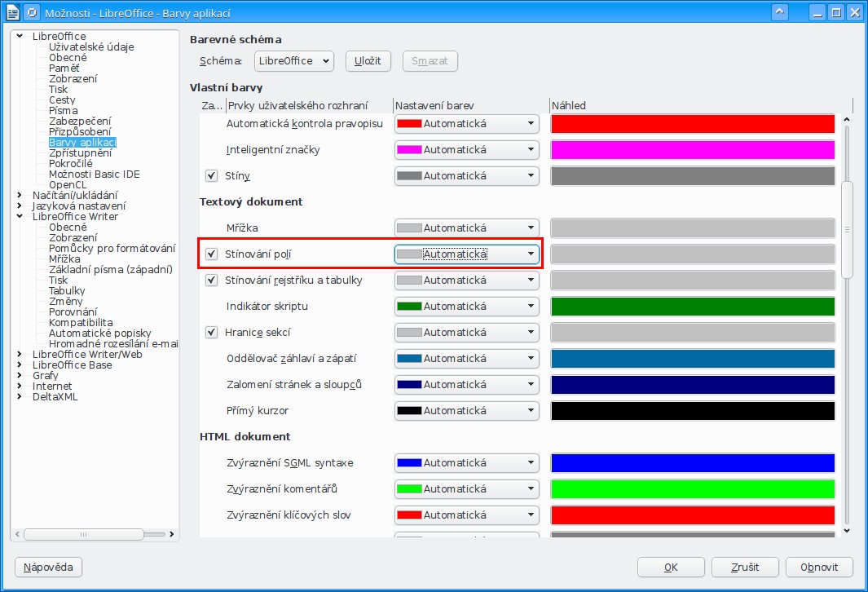This screenshot has height=592, width=868.
Task: Open the Paměť options page
Action: 64,68
